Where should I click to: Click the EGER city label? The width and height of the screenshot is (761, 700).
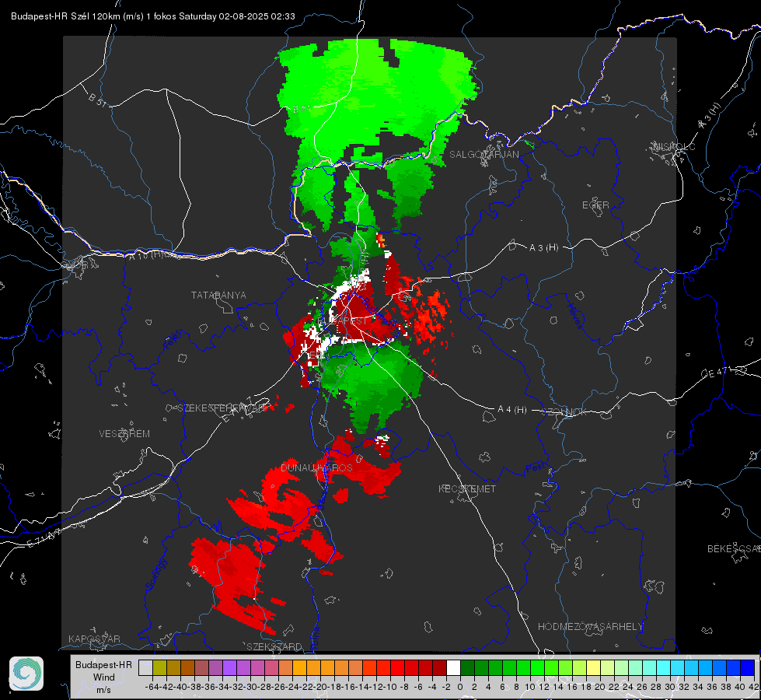click(595, 205)
